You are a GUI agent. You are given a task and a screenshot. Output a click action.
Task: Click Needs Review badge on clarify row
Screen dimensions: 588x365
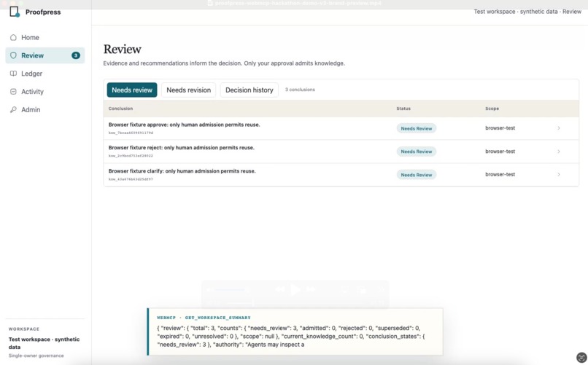(417, 175)
